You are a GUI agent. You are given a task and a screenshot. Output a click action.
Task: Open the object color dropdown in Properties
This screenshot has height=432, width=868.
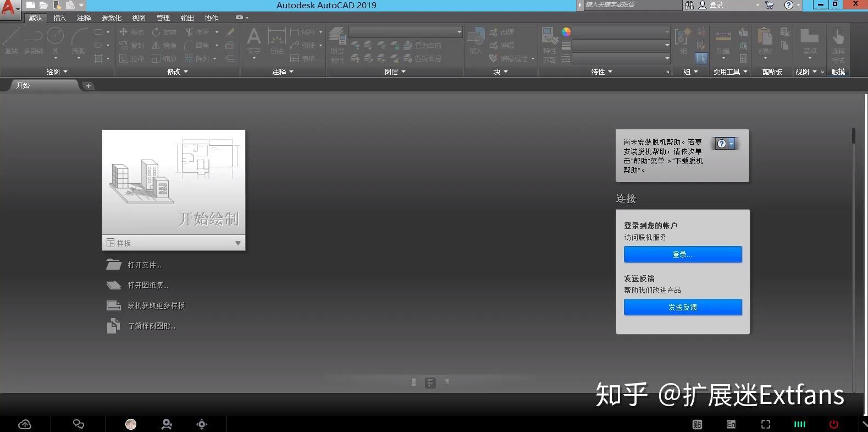coord(622,32)
